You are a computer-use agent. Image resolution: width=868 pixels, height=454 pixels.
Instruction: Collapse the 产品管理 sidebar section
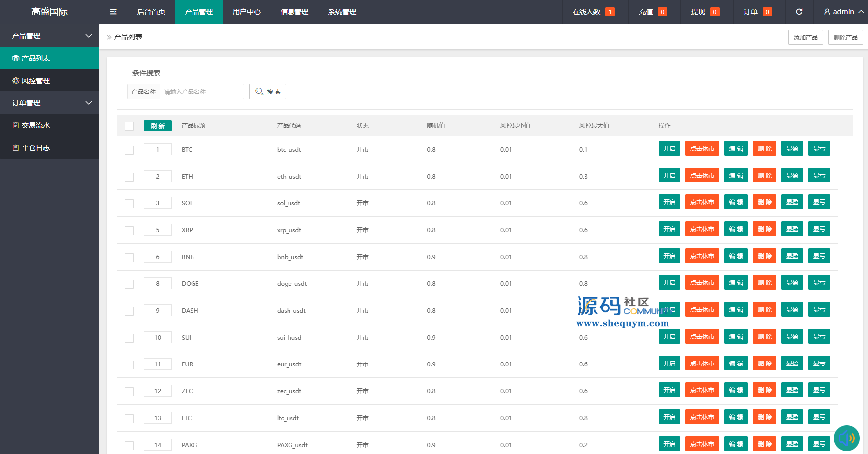[89, 36]
